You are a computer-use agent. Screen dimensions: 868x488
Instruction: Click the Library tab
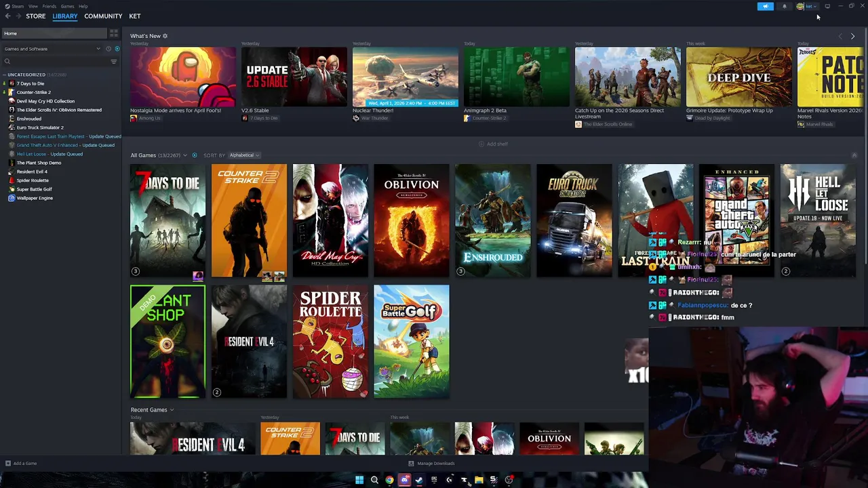(65, 16)
